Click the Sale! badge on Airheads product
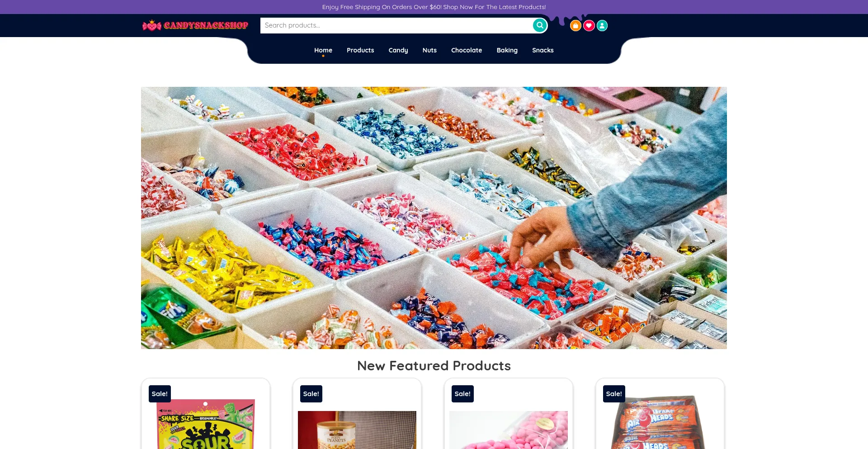The height and width of the screenshot is (449, 868). tap(614, 394)
